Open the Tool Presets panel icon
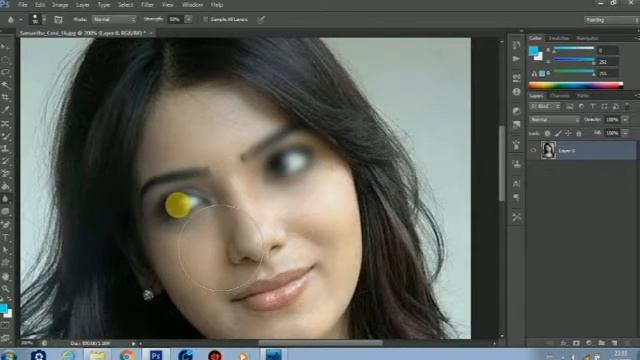Viewport: 640px width, 360px height. coord(516,217)
